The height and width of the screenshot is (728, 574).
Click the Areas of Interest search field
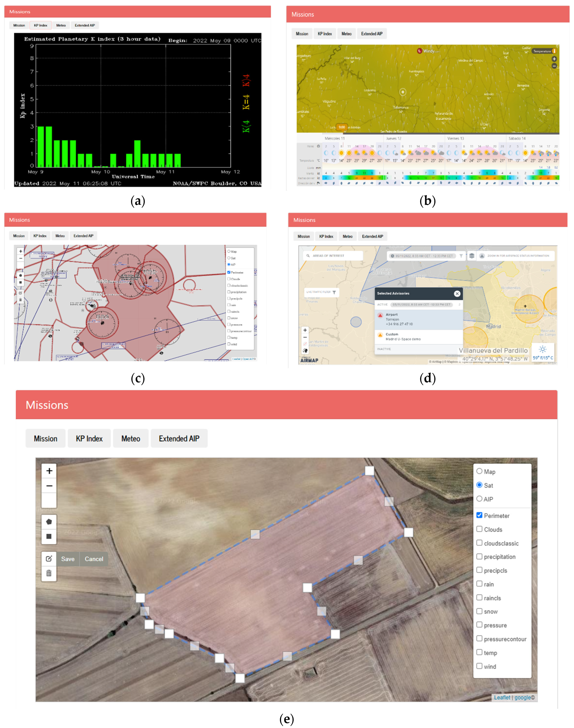[333, 256]
